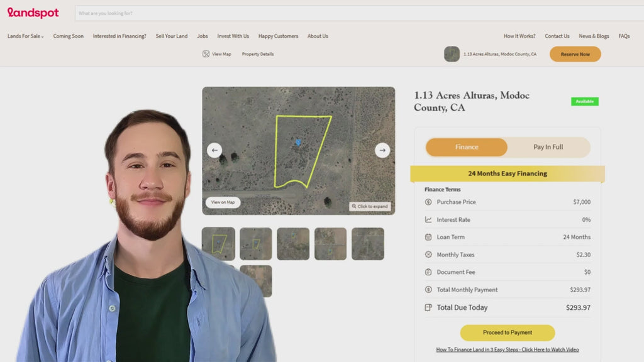Image resolution: width=644 pixels, height=362 pixels.
Task: Click the Landspot logo
Action: click(33, 13)
